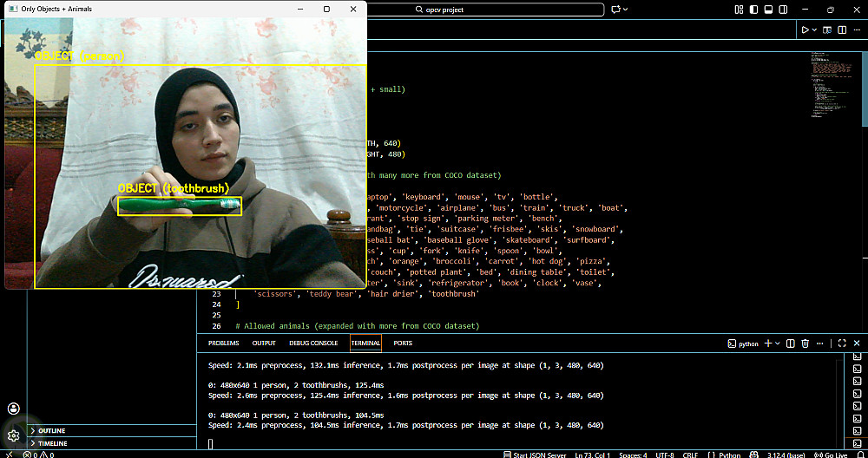Open the editor More Actions ellipsis
868x458 pixels.
(x=857, y=29)
